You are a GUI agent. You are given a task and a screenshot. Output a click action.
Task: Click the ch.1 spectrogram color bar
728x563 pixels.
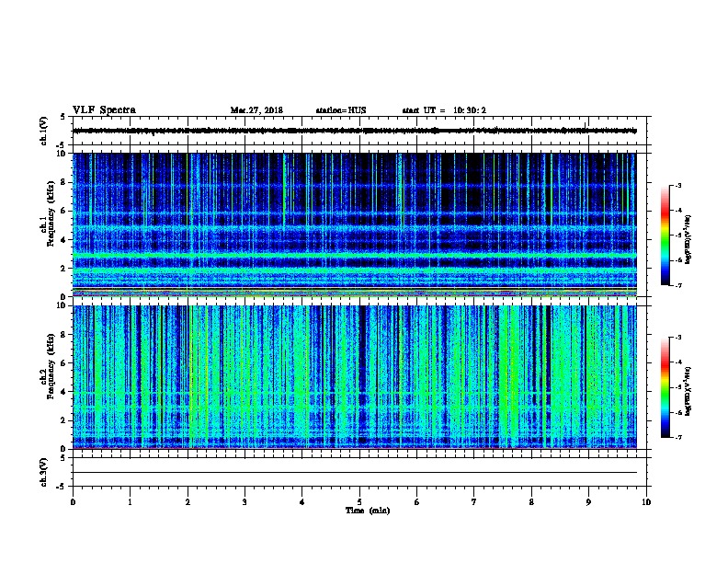pyautogui.click(x=665, y=236)
